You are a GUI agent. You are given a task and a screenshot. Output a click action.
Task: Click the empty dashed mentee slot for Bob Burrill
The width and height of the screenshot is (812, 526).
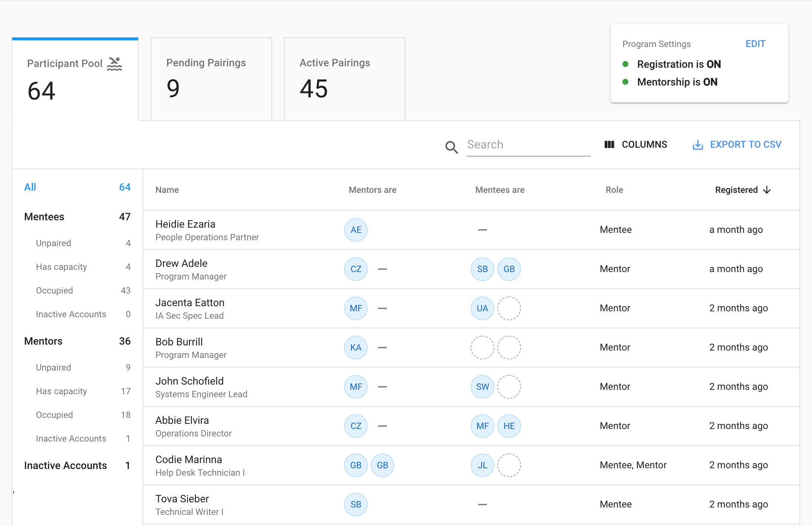click(x=482, y=347)
